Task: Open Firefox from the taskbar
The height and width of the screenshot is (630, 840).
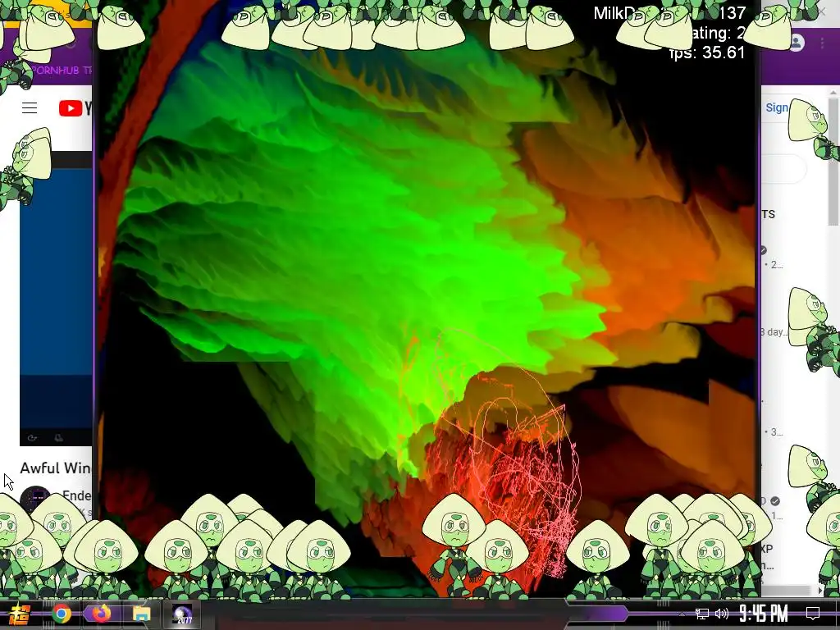Action: coord(100,614)
